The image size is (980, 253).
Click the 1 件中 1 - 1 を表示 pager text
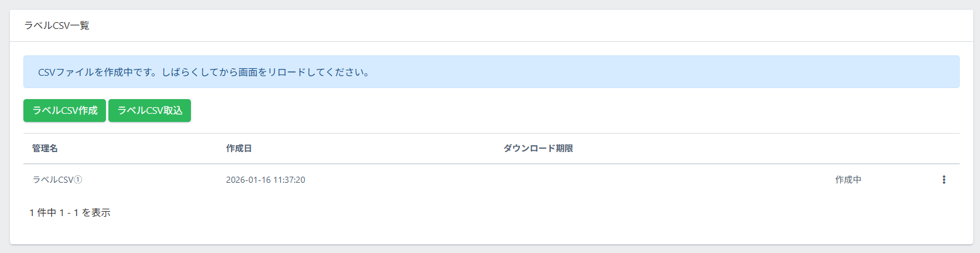(70, 212)
